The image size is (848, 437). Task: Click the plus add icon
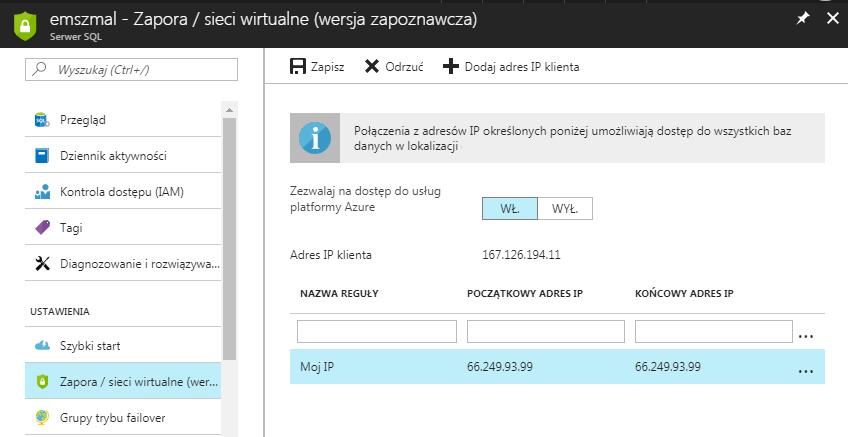(x=450, y=67)
